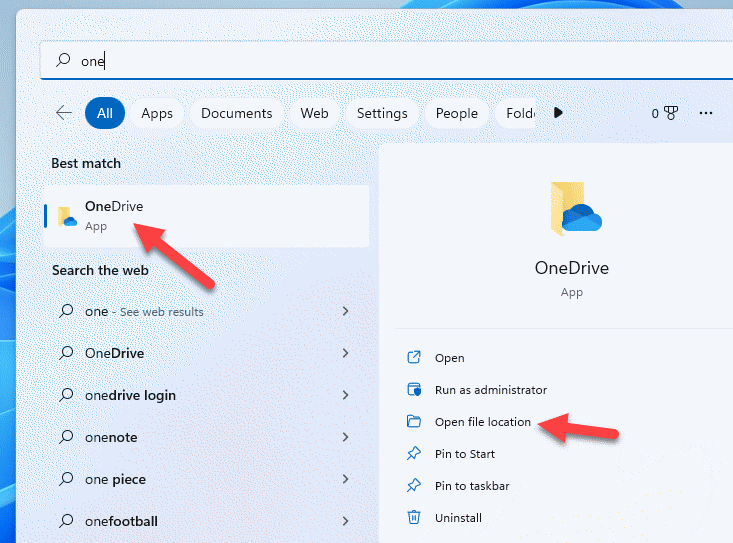Choose Pin to taskbar

click(x=472, y=486)
